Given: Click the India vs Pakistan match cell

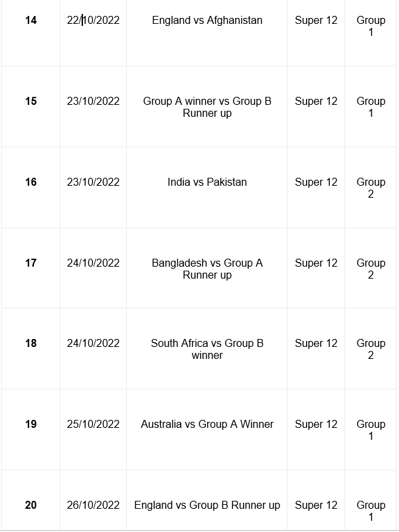Looking at the screenshot, I should point(206,187).
